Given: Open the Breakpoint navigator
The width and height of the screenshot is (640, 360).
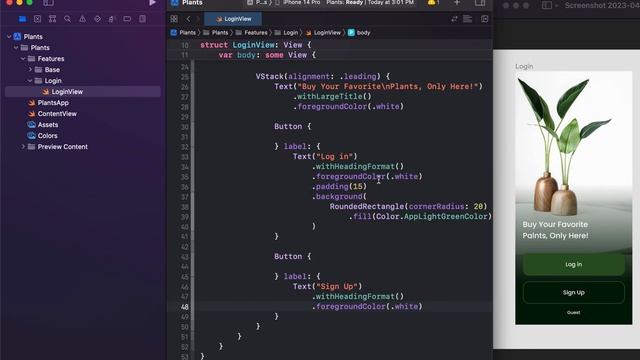Looking at the screenshot, I should pos(127,19).
